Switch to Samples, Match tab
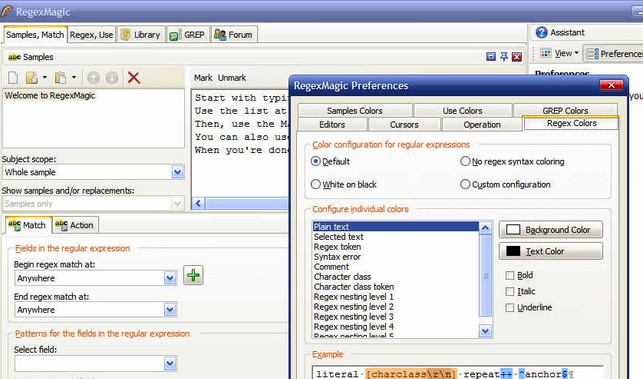Viewport: 643px width, 379px height. click(35, 35)
